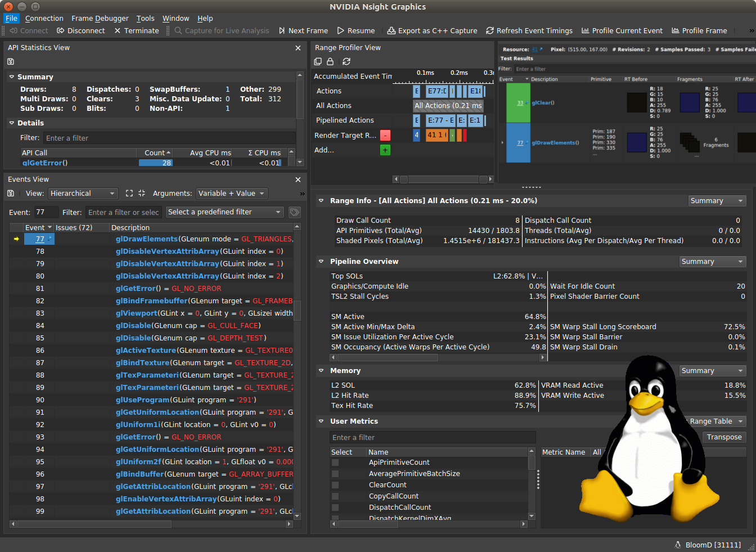Click the orange 41 render target block
The height and width of the screenshot is (552, 756).
coord(436,135)
